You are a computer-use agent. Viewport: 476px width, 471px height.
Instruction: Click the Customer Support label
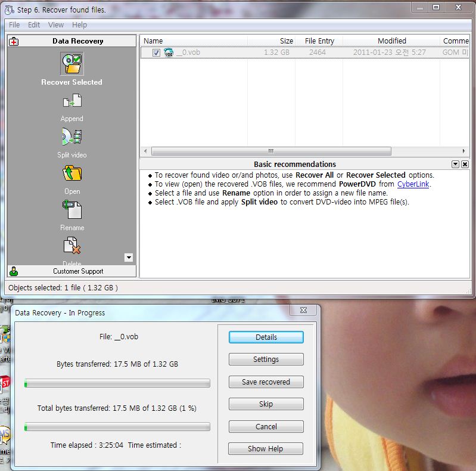pos(78,271)
